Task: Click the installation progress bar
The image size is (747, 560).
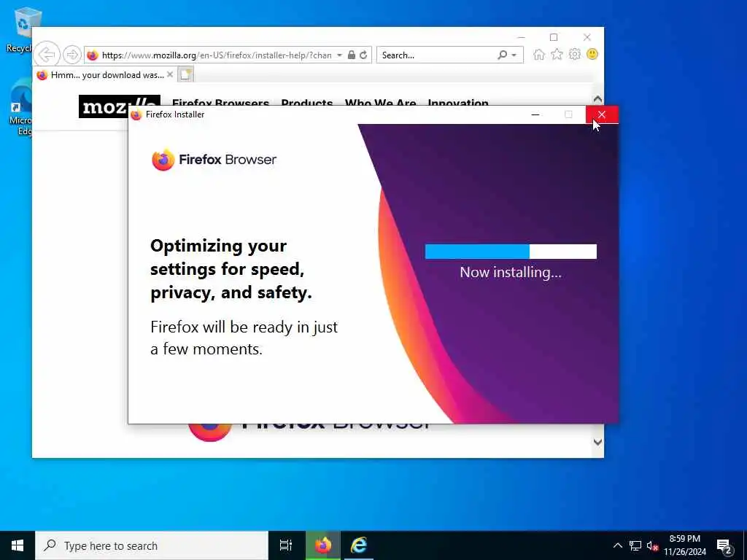Action: pyautogui.click(x=511, y=252)
